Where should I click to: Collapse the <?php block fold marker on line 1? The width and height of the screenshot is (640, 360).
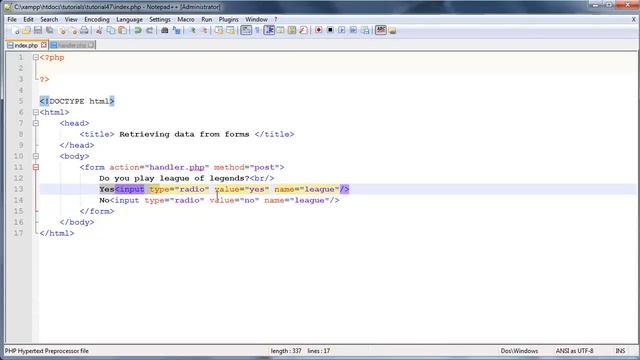click(36, 58)
